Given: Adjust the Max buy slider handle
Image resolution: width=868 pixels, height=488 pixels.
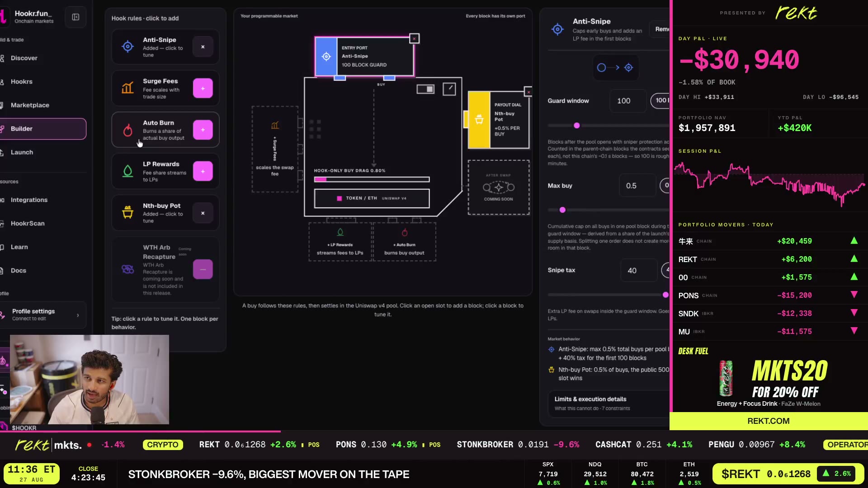Looking at the screenshot, I should [562, 210].
